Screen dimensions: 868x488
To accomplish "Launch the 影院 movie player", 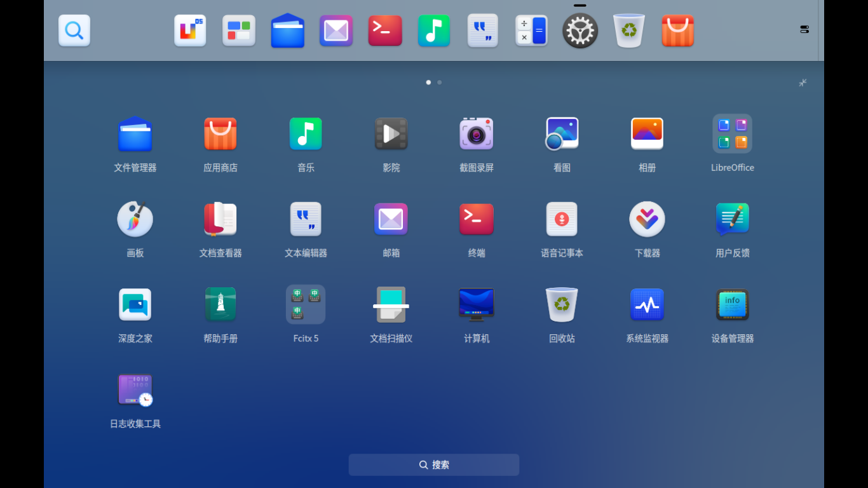I will click(391, 134).
